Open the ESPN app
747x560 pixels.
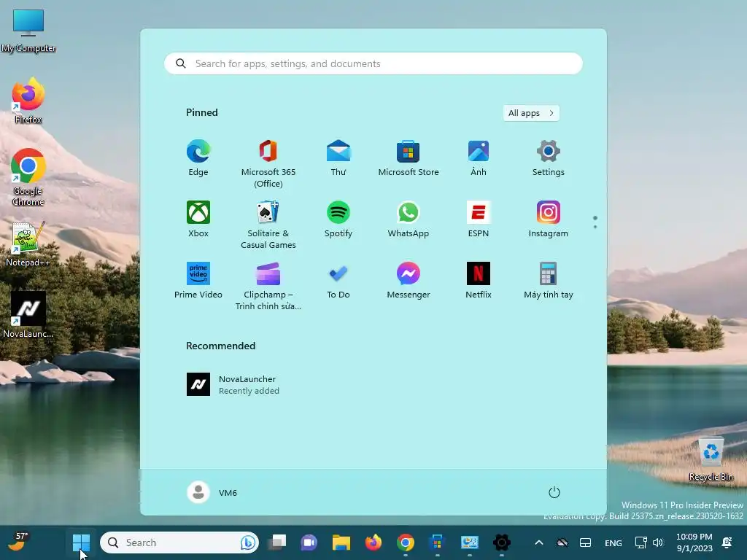[479, 219]
